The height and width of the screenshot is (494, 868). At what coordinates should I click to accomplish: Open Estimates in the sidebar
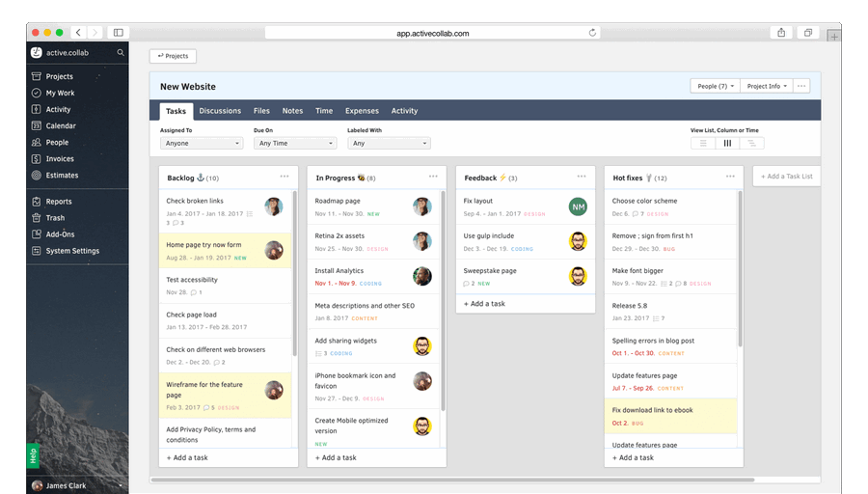62,175
